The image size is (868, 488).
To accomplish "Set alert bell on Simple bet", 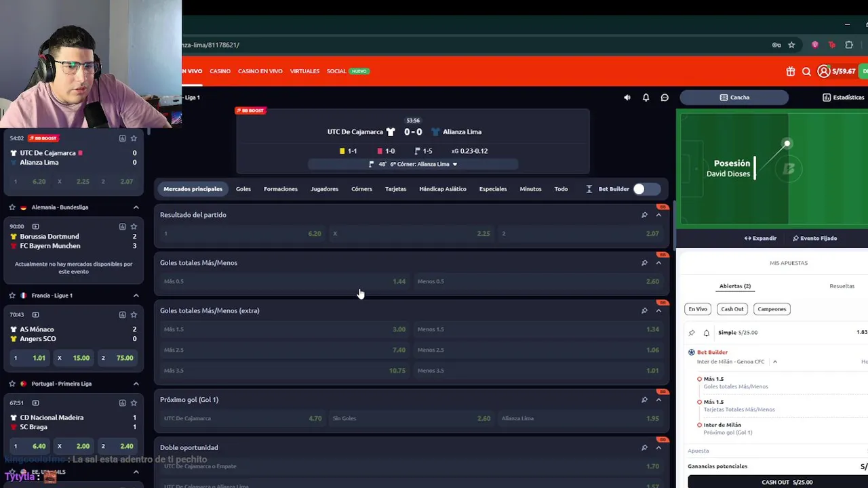I will point(707,333).
